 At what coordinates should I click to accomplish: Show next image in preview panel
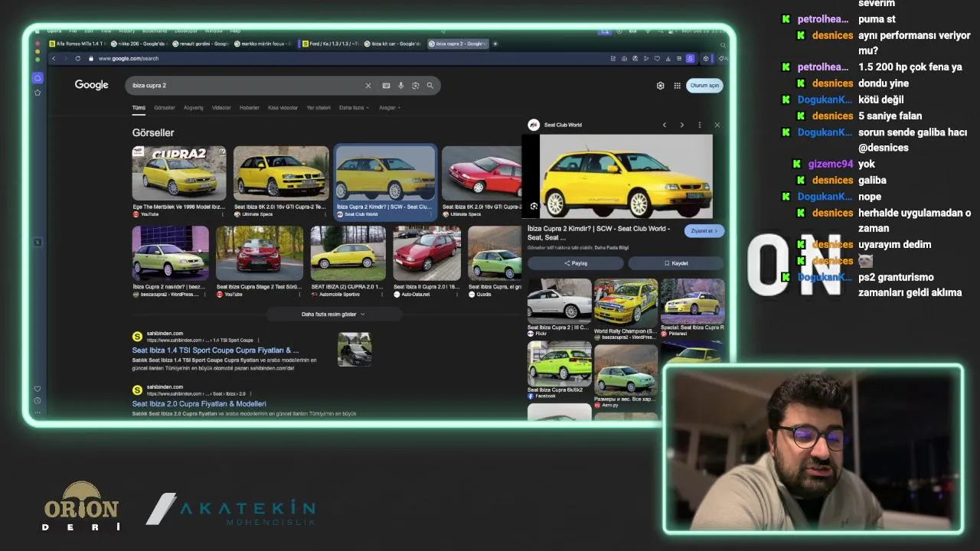tap(681, 125)
